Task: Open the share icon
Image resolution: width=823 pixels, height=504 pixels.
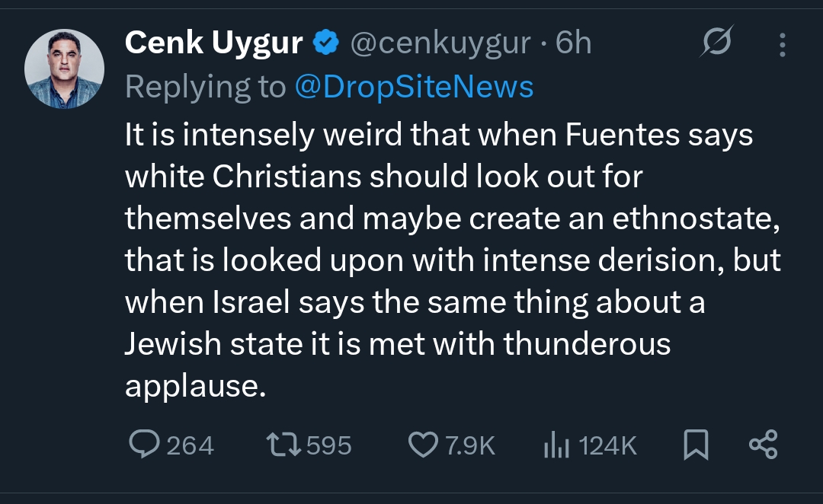Action: [763, 445]
